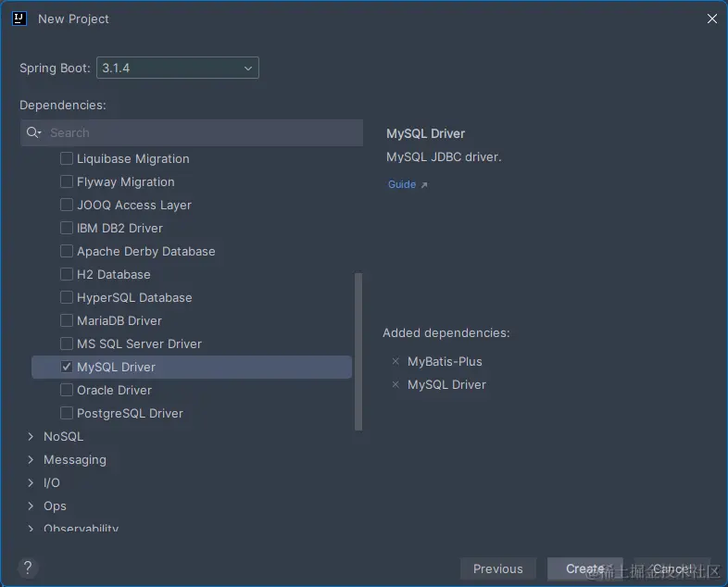Click the Oracle Driver label
728x587 pixels.
(x=114, y=390)
